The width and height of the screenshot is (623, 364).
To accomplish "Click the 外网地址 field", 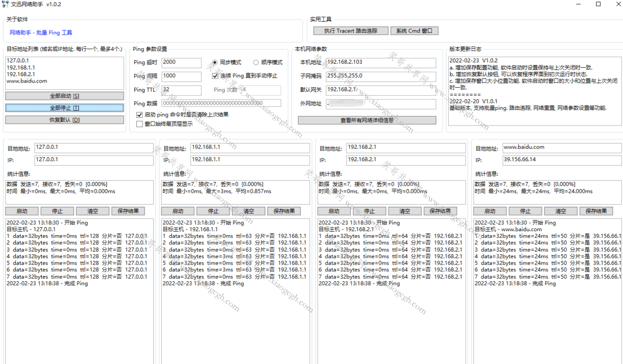I will pos(381,104).
